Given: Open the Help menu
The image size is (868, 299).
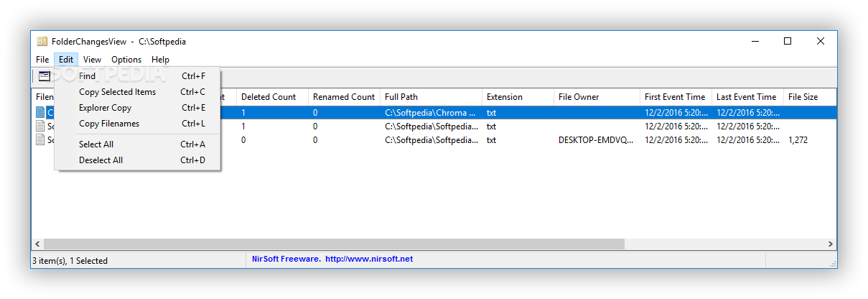Looking at the screenshot, I should point(160,60).
